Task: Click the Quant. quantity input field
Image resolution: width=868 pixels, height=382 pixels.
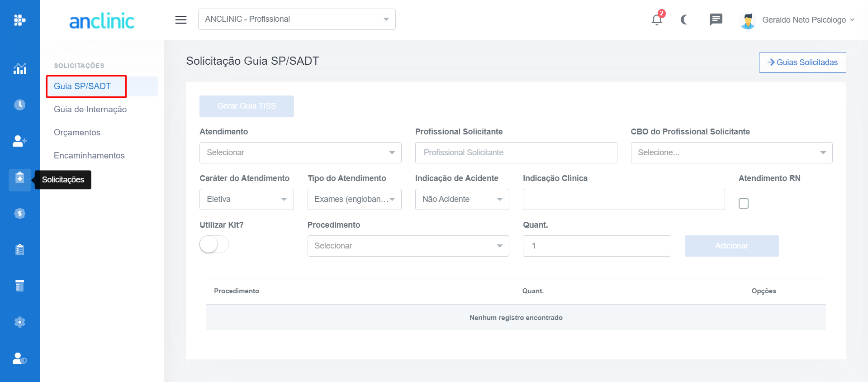Action: point(597,246)
